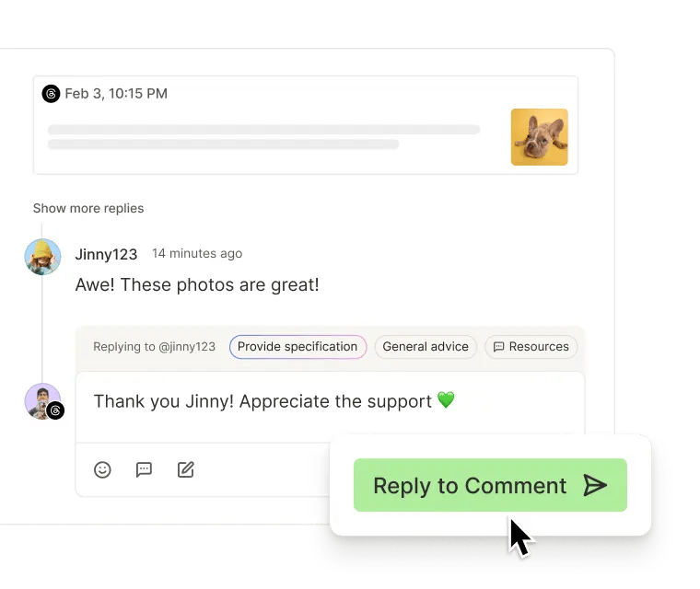Open the emoji picker smiley icon

coord(102,469)
